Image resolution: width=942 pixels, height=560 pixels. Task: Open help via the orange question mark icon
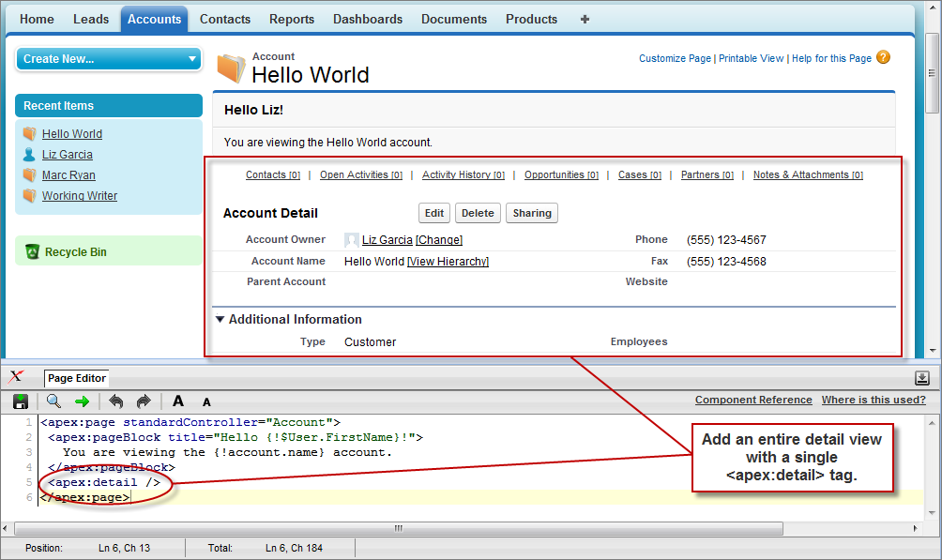[883, 57]
